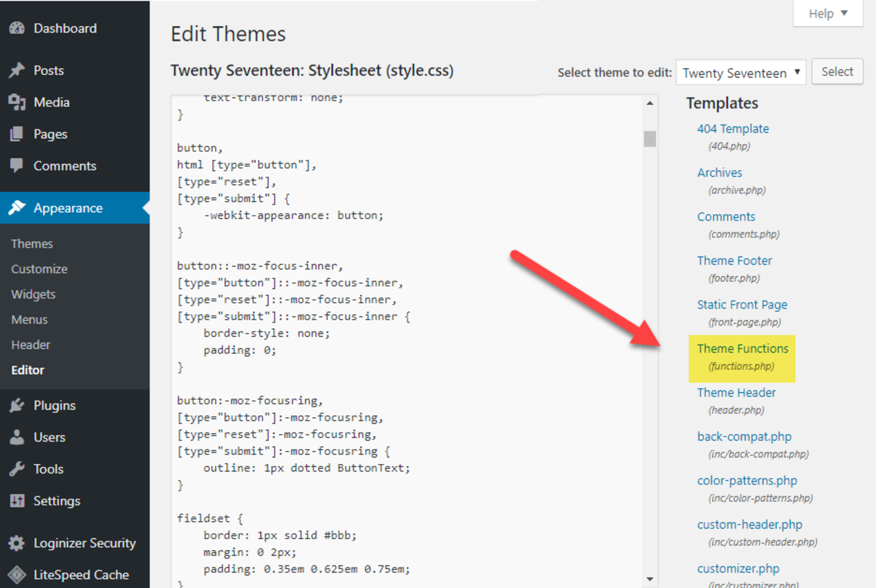This screenshot has height=588, width=876.
Task: Open the Pages menu item
Action: 50,134
